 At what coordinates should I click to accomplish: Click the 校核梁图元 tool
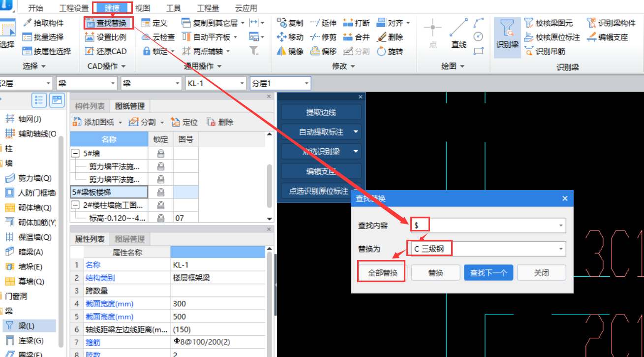pos(549,23)
